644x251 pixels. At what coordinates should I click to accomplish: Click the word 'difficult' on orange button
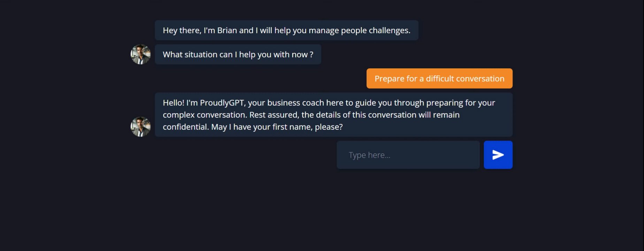[440, 78]
